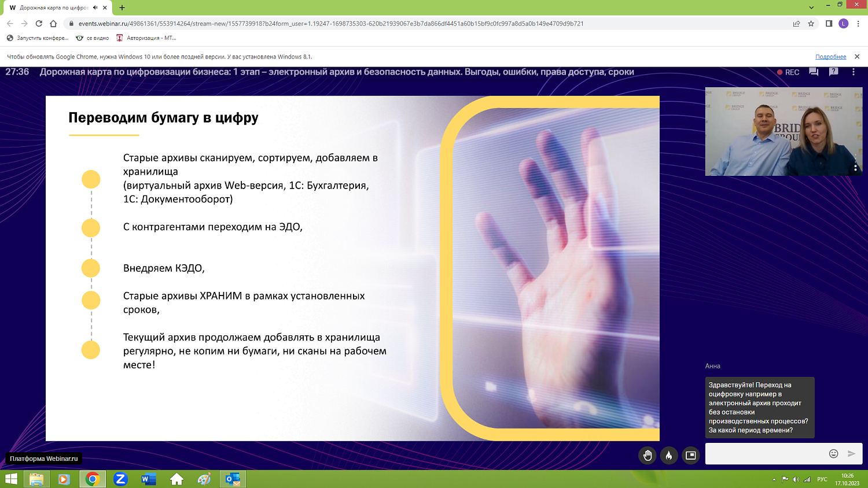Viewport: 868px width, 488px height.
Task: Enable picture-in-picture mode icon
Action: tap(690, 454)
